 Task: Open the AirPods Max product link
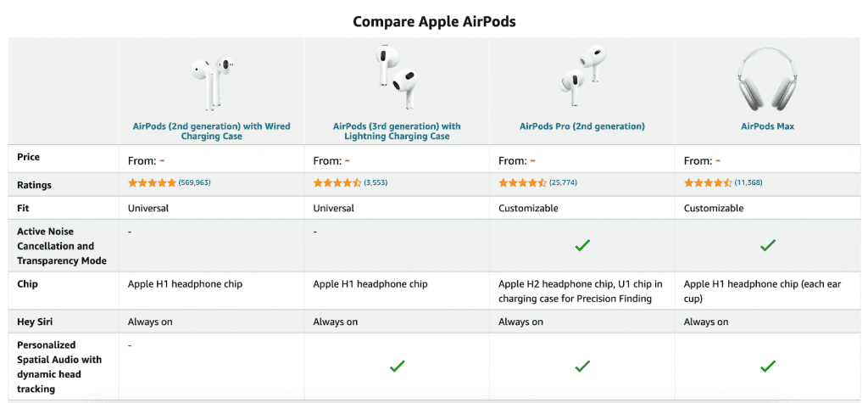coord(767,126)
